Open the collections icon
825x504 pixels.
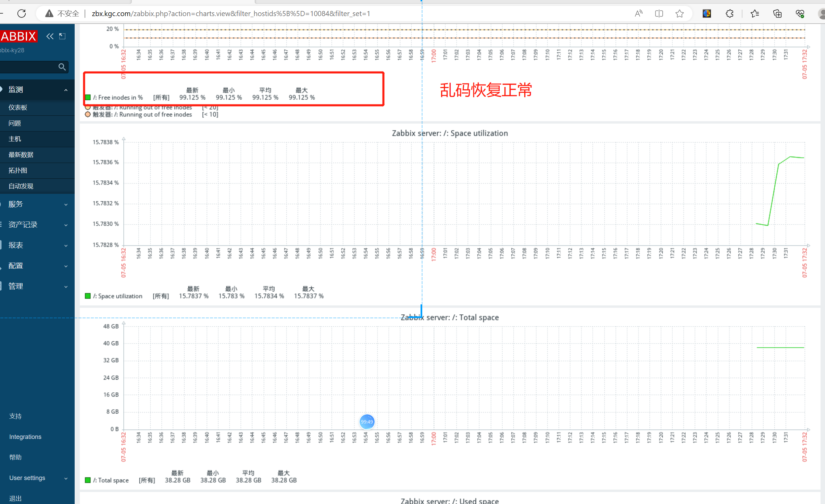(x=777, y=14)
